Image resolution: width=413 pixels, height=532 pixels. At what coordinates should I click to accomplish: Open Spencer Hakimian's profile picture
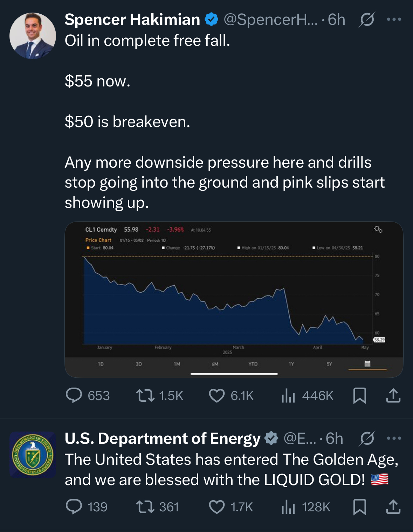tap(33, 36)
